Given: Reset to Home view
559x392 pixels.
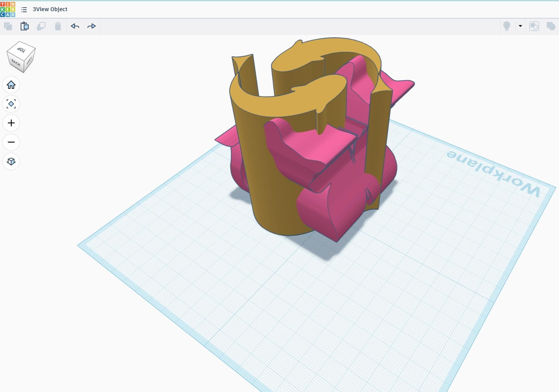Looking at the screenshot, I should pos(11,85).
